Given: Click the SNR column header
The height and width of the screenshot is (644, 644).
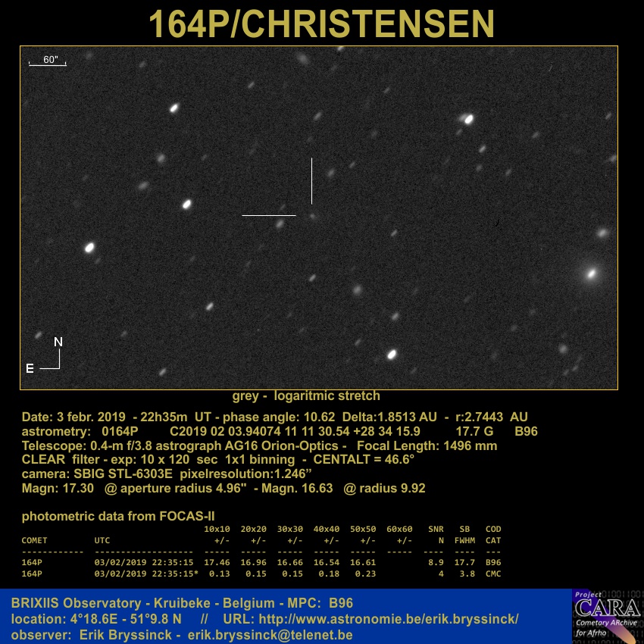Looking at the screenshot, I should point(436,529).
